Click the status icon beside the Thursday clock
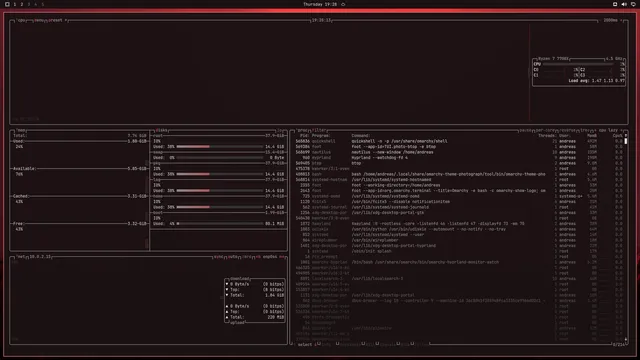640x360 pixels. coord(343,4)
